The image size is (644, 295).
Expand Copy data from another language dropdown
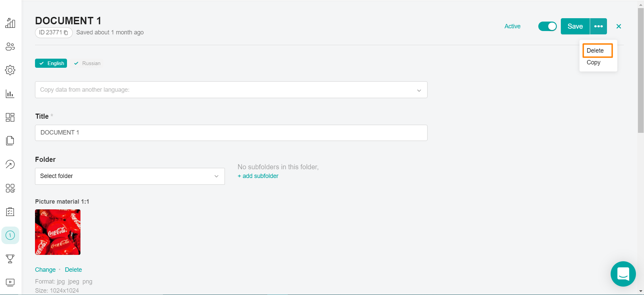pyautogui.click(x=231, y=90)
